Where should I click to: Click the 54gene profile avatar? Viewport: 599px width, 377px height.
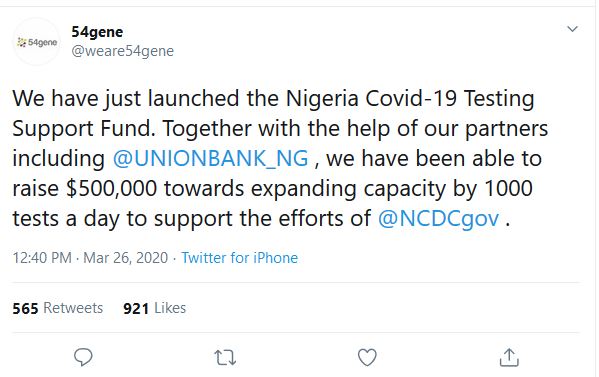(37, 42)
